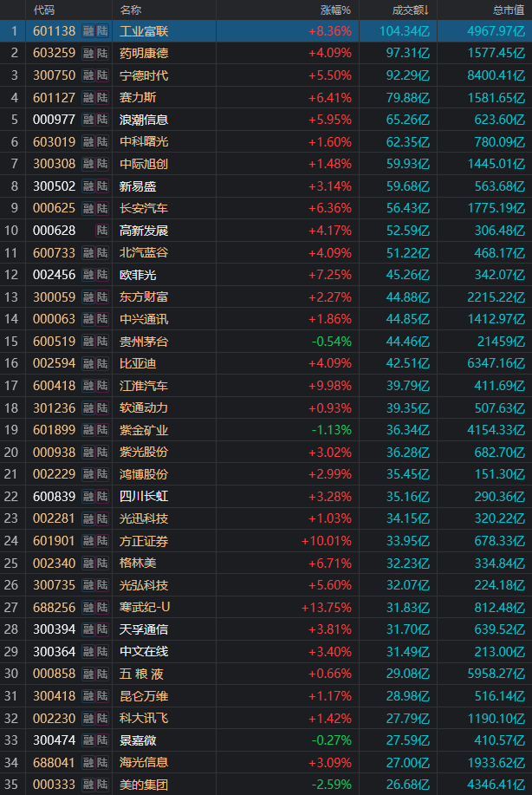Select the 方正证券 row name
The width and height of the screenshot is (532, 795).
coord(144,541)
